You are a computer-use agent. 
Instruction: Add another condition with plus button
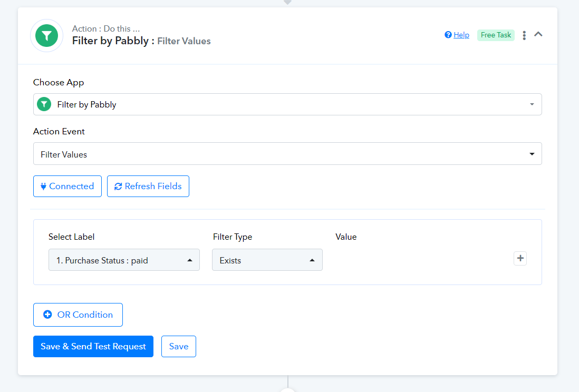pyautogui.click(x=520, y=258)
